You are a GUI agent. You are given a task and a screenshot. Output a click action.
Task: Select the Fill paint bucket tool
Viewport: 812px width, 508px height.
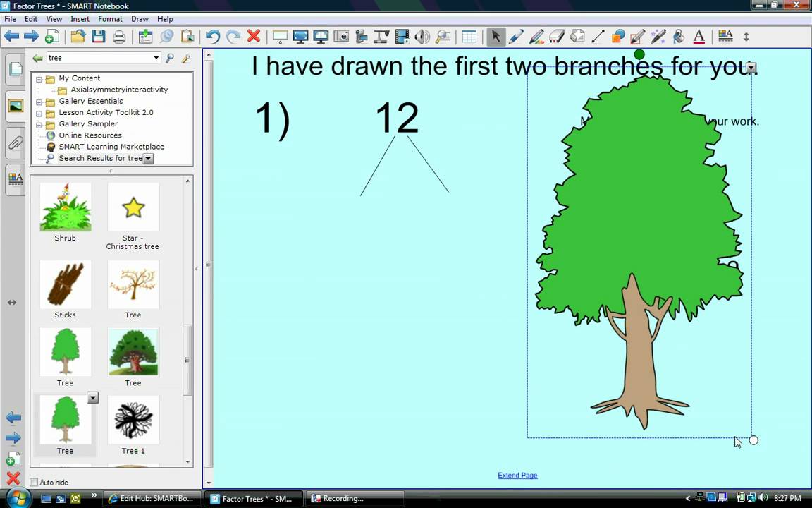pos(678,36)
